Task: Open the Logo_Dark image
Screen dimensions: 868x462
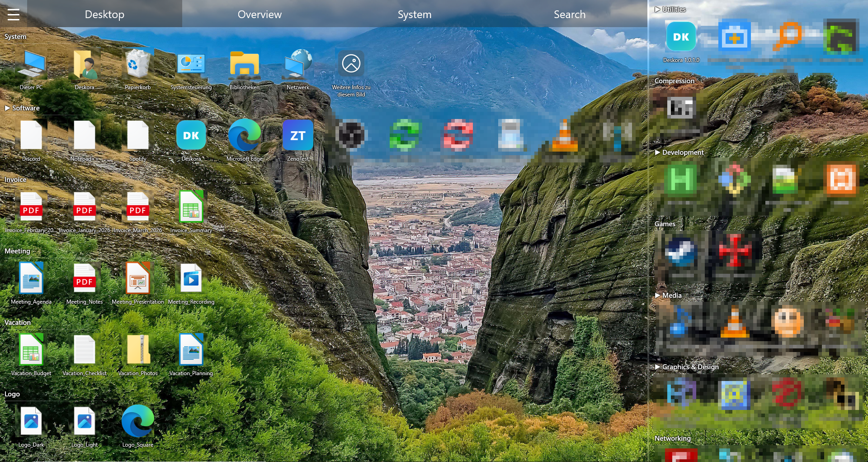Action: (x=31, y=421)
